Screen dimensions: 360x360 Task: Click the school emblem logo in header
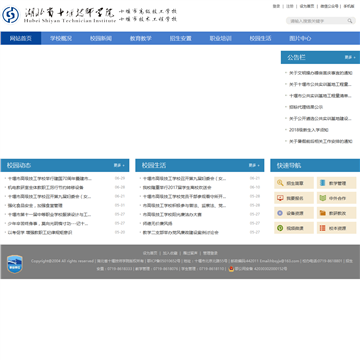(10, 15)
